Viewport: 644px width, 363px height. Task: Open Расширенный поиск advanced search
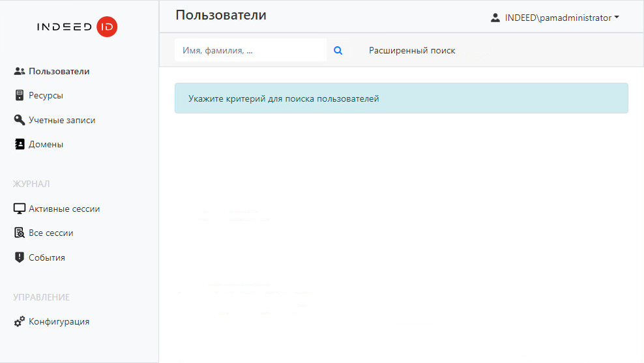point(412,50)
